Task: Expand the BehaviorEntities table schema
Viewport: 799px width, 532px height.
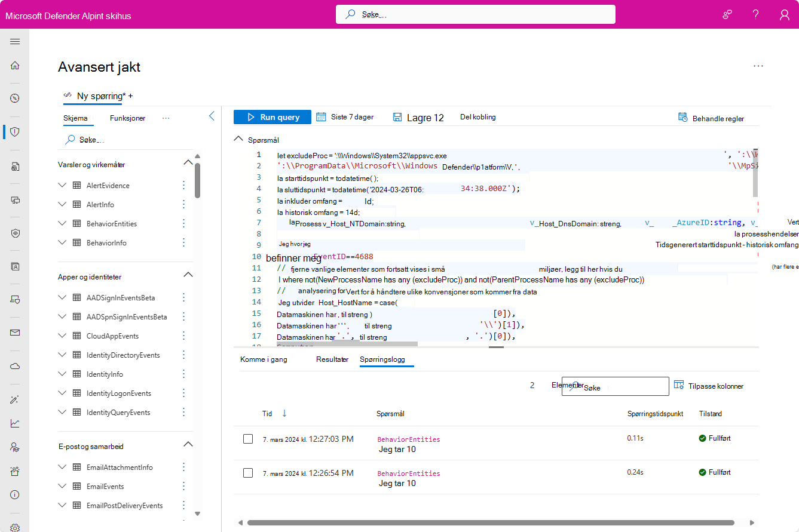Action: (62, 224)
